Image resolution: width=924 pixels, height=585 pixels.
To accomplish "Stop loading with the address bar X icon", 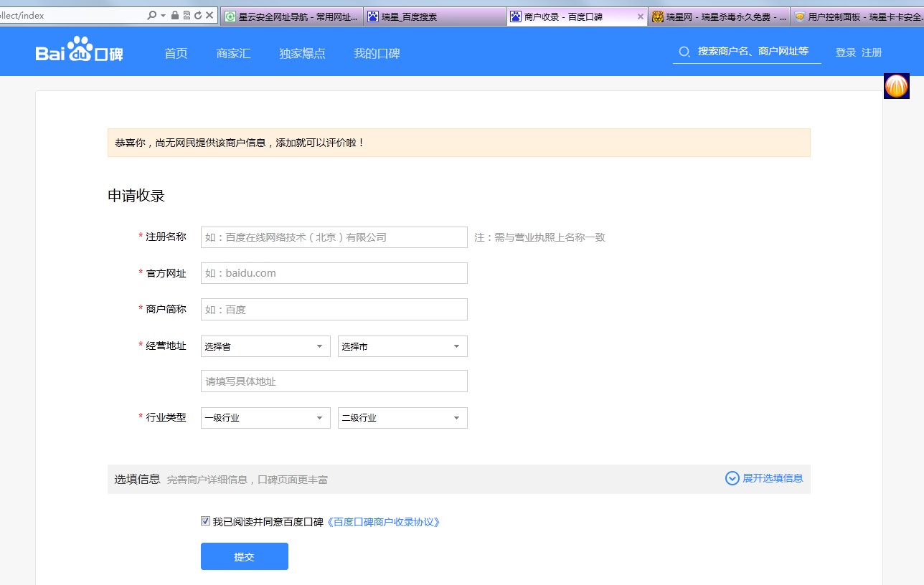I will click(209, 15).
